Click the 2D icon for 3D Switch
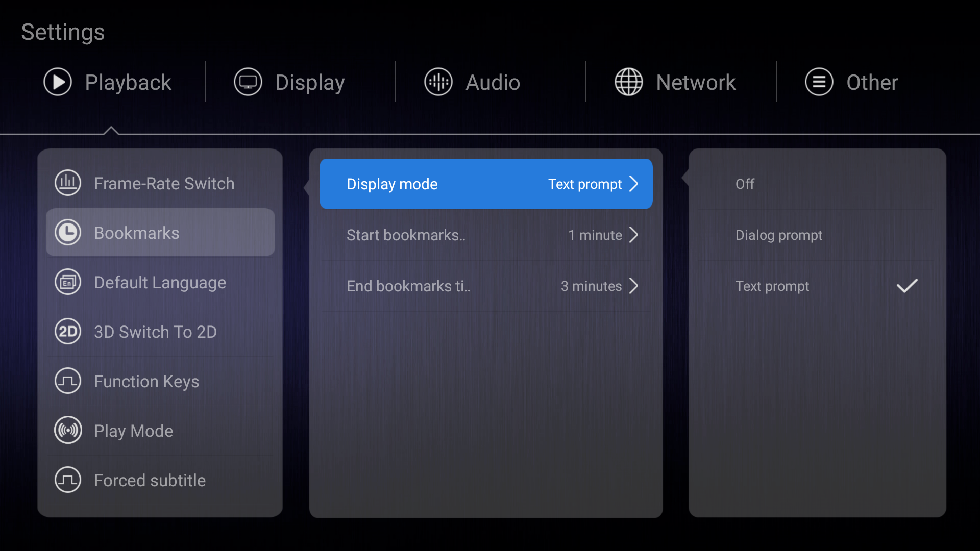Screen dimensions: 980x551 [68, 332]
